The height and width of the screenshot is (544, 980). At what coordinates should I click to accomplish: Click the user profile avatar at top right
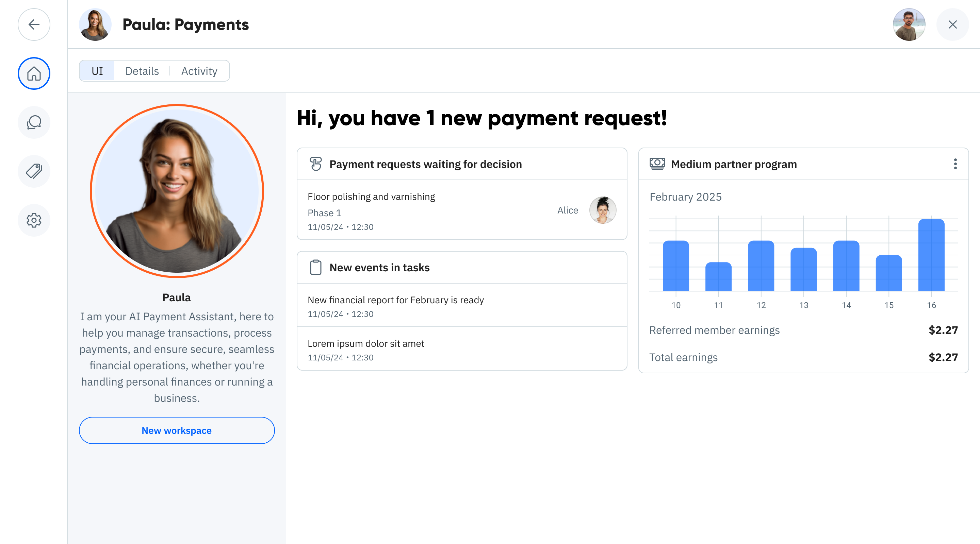[909, 24]
